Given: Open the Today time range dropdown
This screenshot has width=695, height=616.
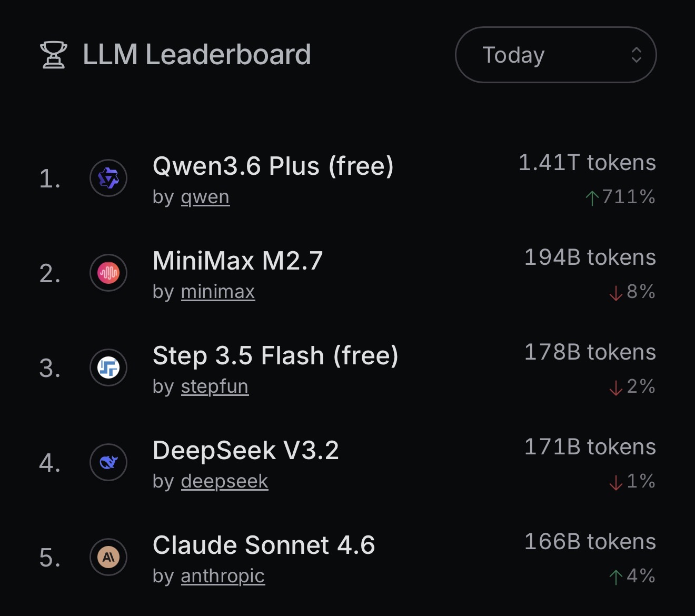Looking at the screenshot, I should click(x=555, y=55).
